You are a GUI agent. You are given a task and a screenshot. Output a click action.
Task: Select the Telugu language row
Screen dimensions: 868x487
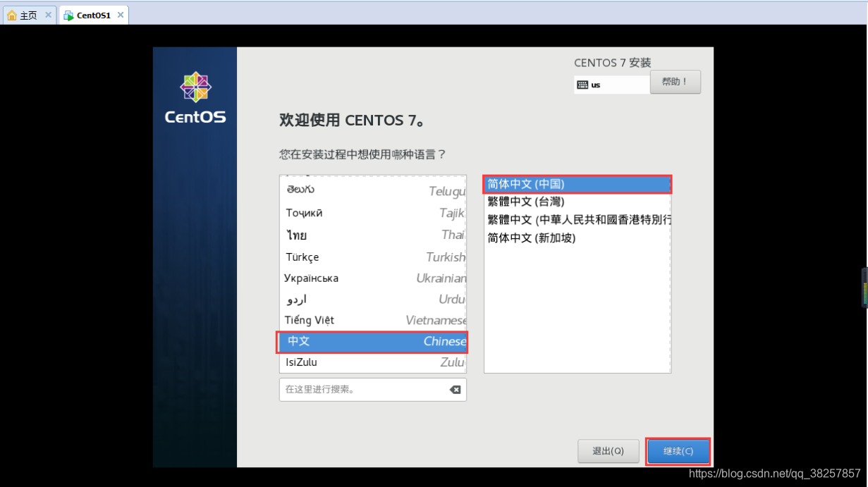[x=373, y=190]
